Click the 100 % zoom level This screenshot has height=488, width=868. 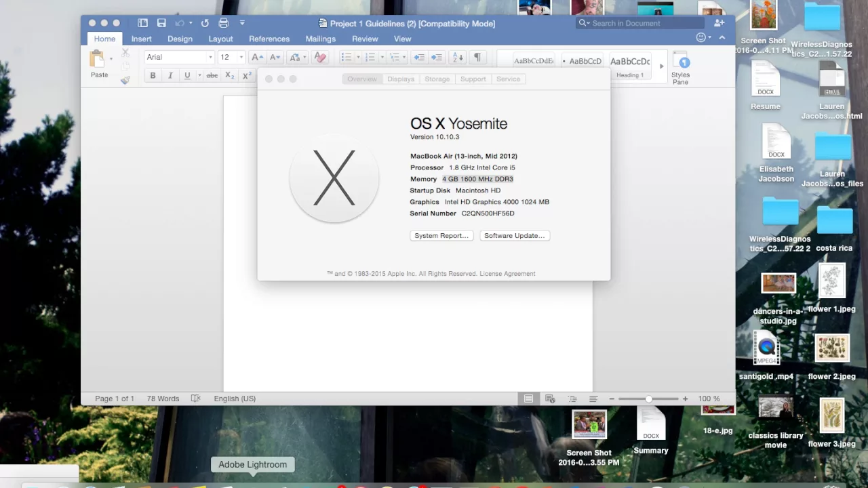coord(709,399)
